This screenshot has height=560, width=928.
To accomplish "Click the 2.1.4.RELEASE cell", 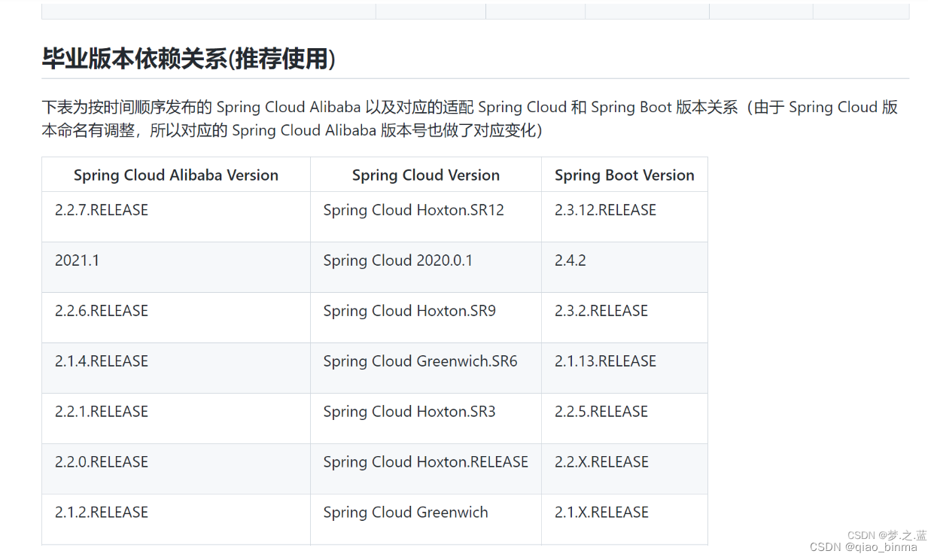I will 176,368.
